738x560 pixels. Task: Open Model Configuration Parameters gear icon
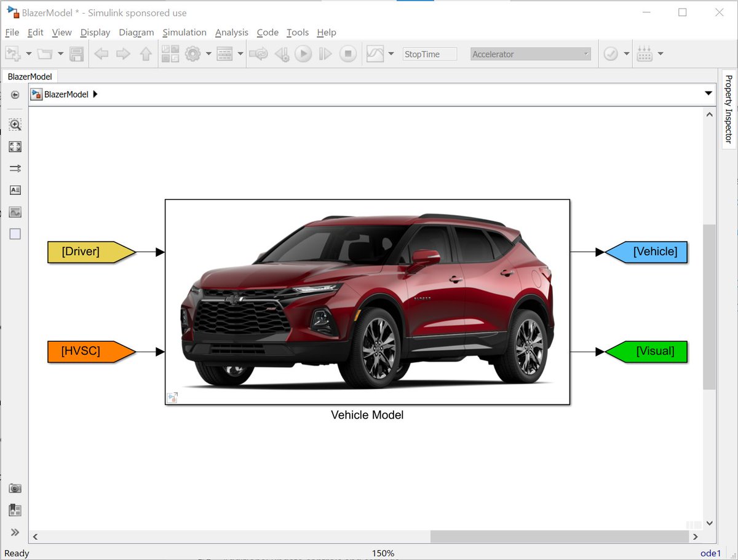tap(193, 54)
